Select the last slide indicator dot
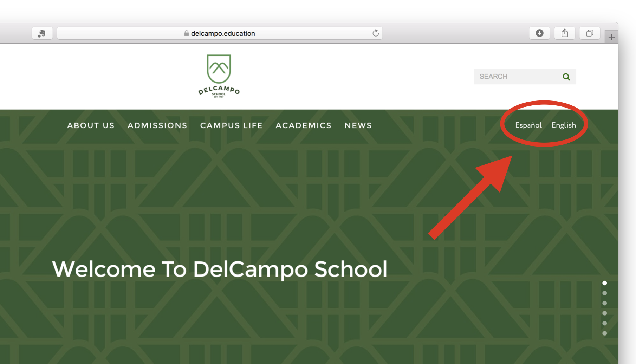Viewport: 636px width, 364px height. point(604,333)
